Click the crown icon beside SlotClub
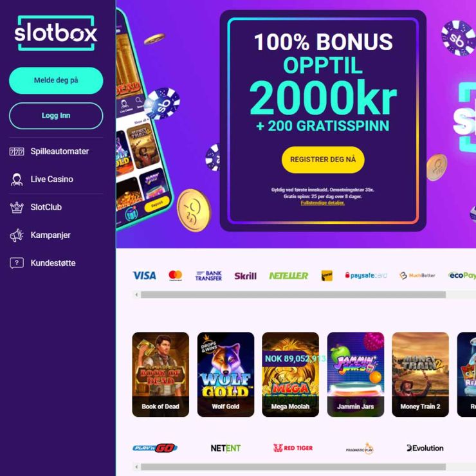Viewport: 476px width, 476px height. [x=17, y=207]
